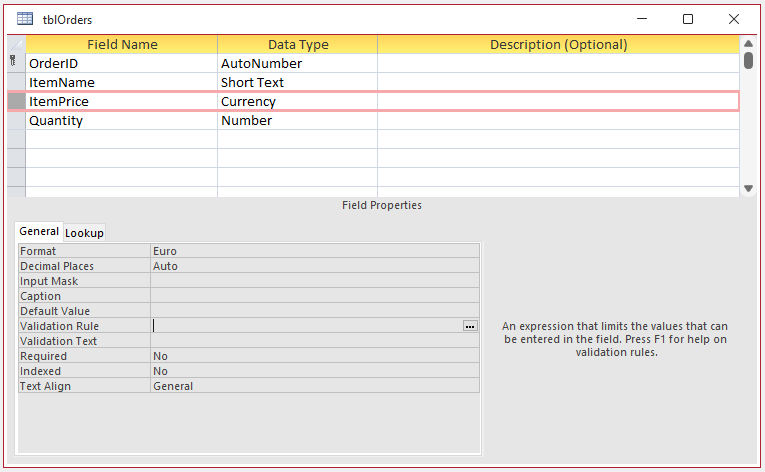765x472 pixels.
Task: Select the row selector for ItemPrice
Action: 17,102
